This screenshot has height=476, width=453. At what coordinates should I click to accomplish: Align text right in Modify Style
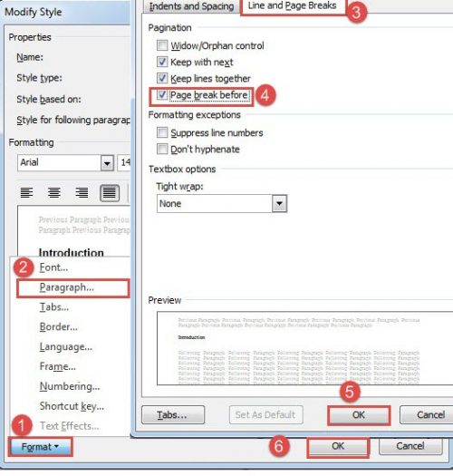(x=82, y=193)
